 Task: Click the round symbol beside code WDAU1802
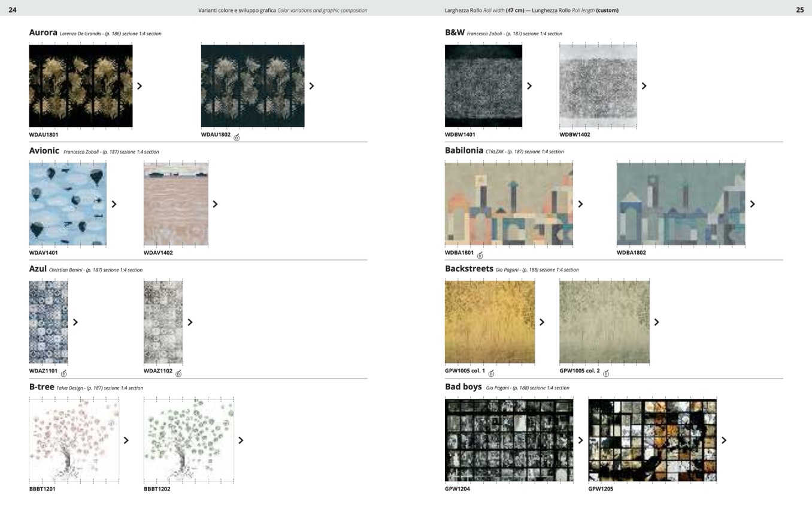tap(237, 137)
